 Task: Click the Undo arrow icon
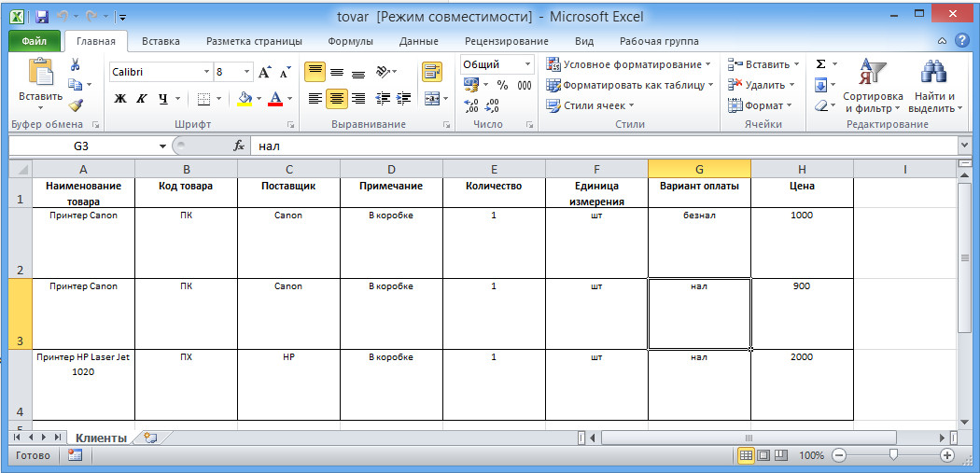click(x=63, y=17)
